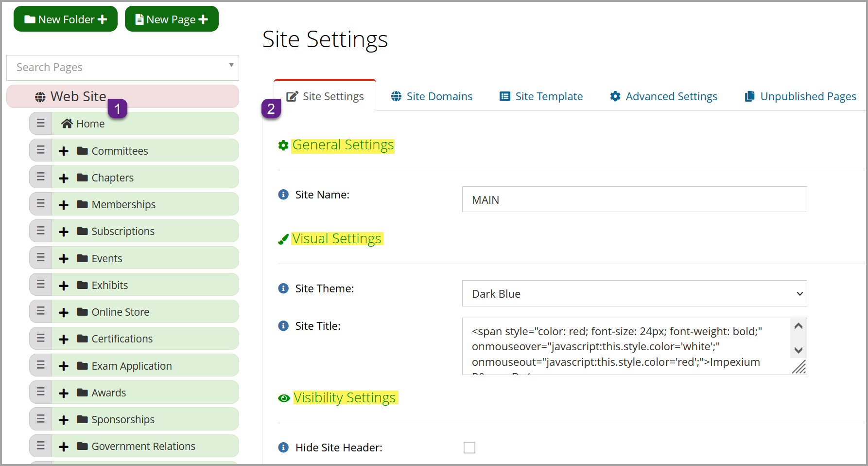Click the drag handle beside Awards
Viewport: 868px width, 466px height.
[41, 392]
